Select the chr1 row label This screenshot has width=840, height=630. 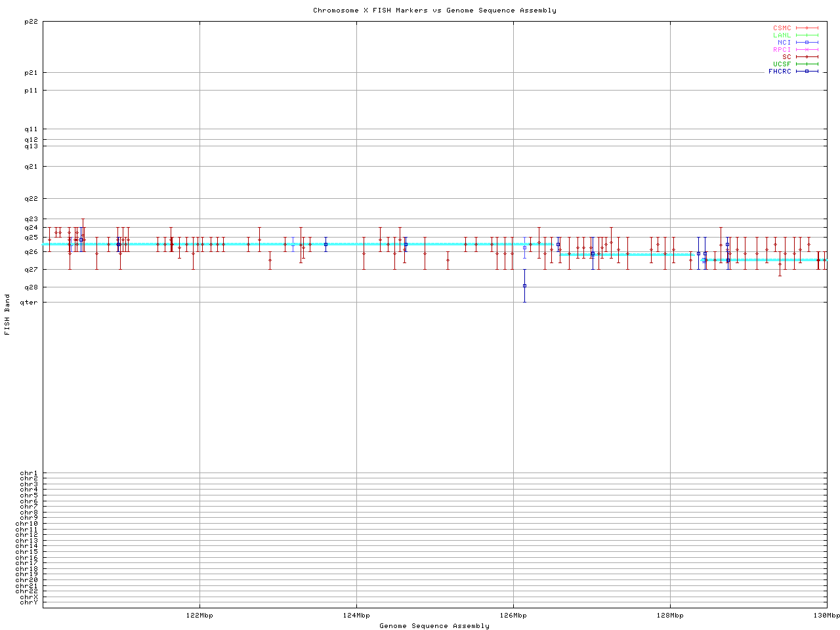[29, 473]
